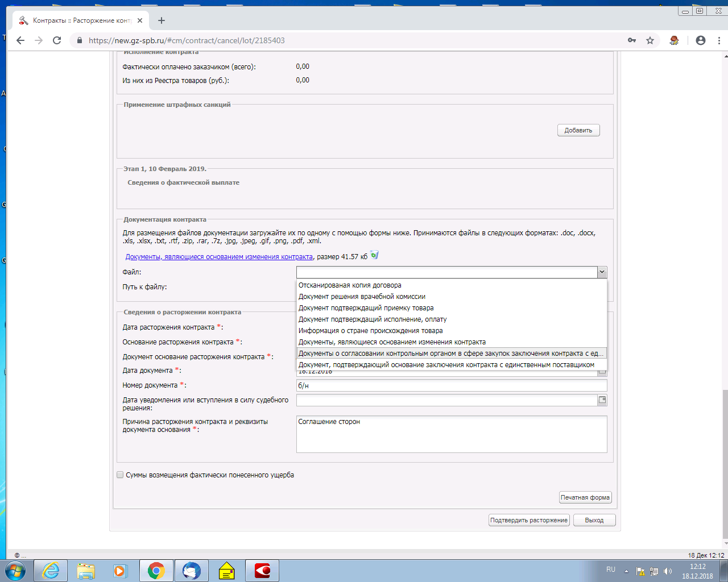The height and width of the screenshot is (582, 728).
Task: Switch the RU input language indicator
Action: coord(611,569)
